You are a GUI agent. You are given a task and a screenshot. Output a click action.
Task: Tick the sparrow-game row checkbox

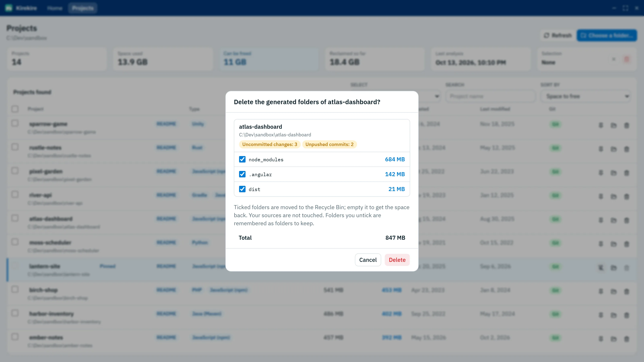click(x=15, y=123)
